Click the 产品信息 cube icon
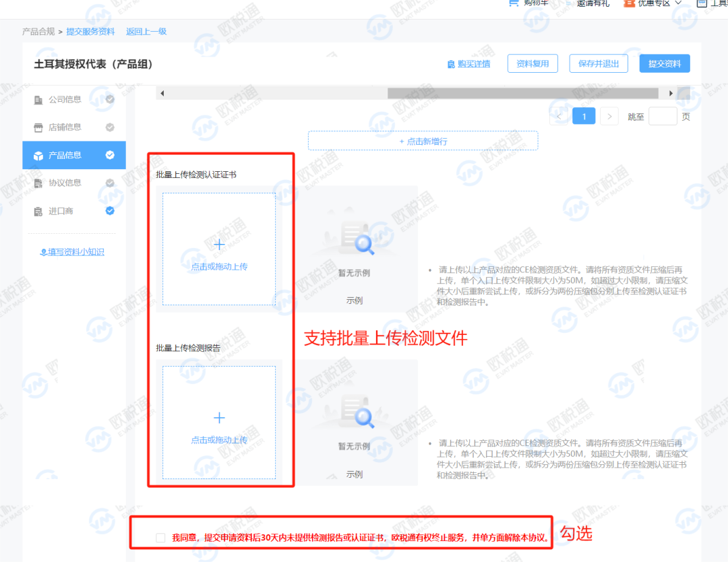 pyautogui.click(x=40, y=155)
